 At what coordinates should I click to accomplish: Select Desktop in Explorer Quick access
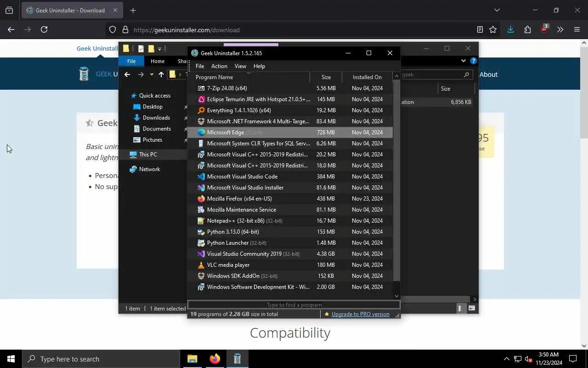[x=153, y=106]
